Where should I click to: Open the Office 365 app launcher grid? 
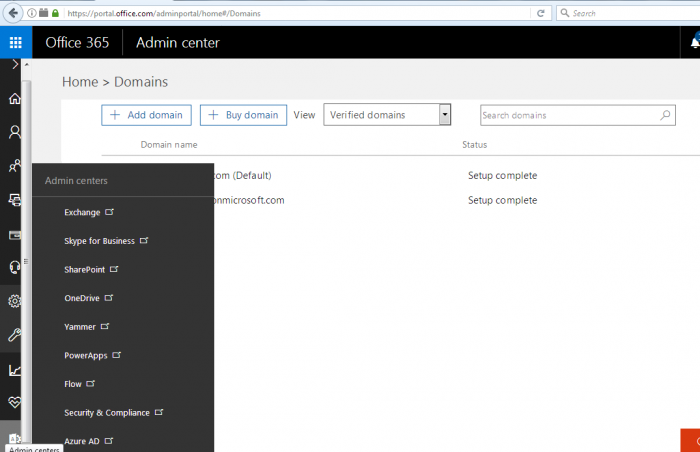16,43
